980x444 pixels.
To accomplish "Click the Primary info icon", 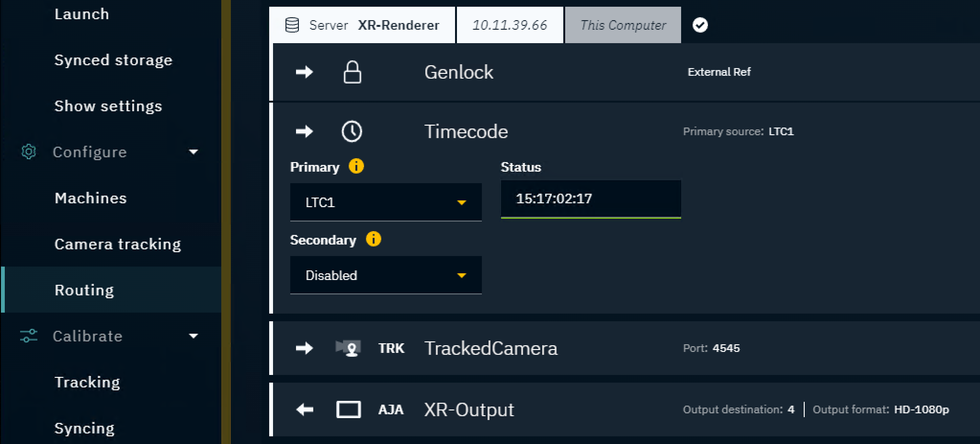I will click(356, 166).
